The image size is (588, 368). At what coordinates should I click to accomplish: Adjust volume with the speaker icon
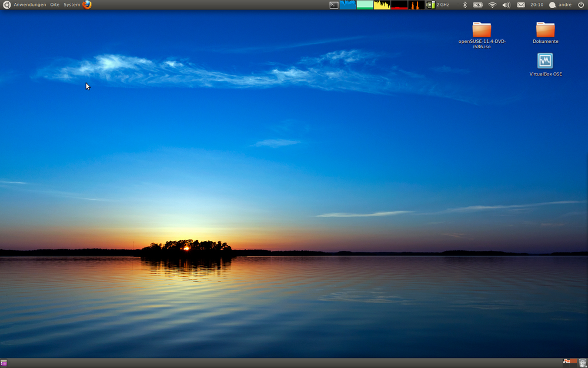click(x=506, y=5)
